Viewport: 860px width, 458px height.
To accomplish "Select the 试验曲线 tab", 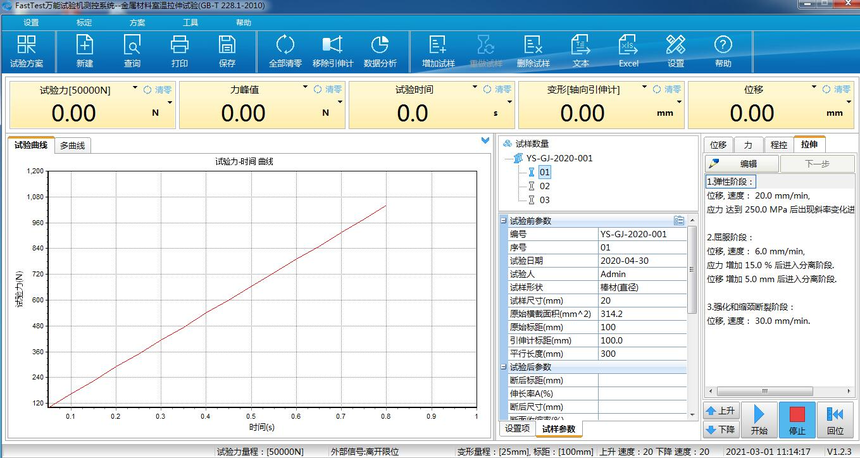I will [x=31, y=145].
